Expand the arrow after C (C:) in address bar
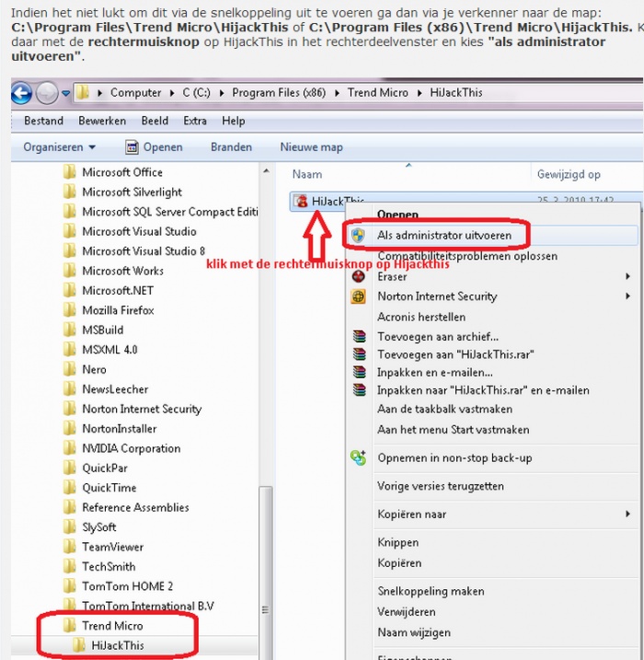Viewport: 644px width, 660px height. tap(222, 93)
